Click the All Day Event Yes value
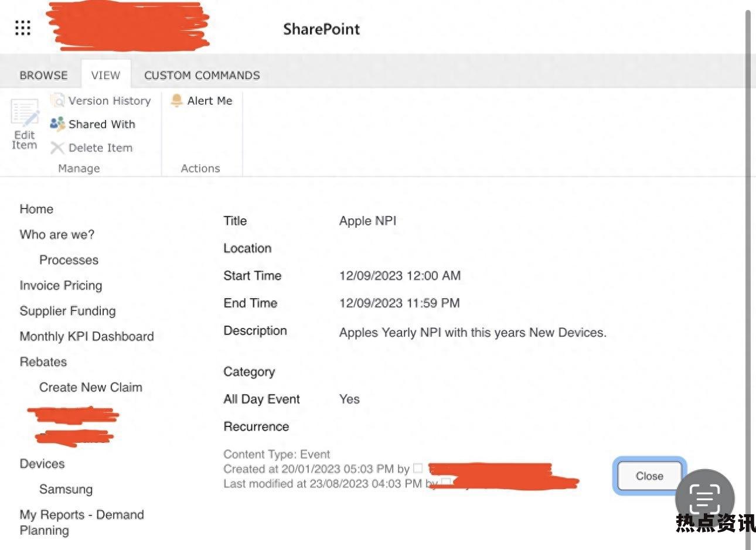Image resolution: width=756 pixels, height=550 pixels. click(x=349, y=399)
